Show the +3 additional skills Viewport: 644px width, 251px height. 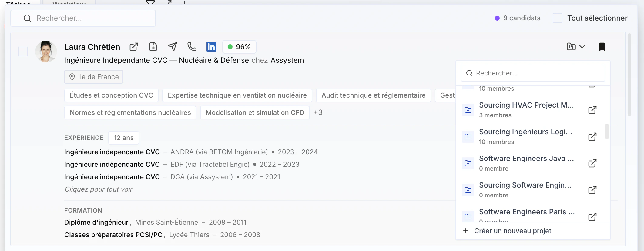pos(318,112)
